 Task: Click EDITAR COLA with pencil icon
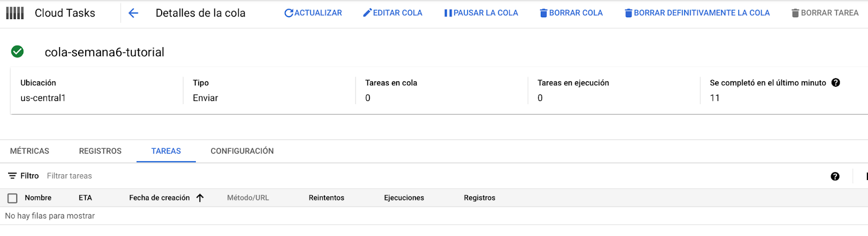(393, 13)
